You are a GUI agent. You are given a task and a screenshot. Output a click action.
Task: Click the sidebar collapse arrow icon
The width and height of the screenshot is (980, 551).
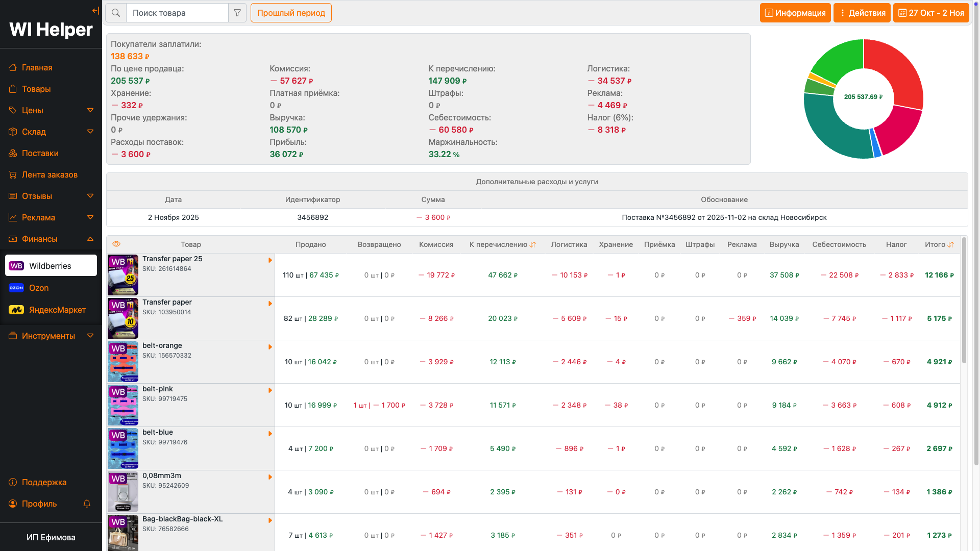(95, 11)
